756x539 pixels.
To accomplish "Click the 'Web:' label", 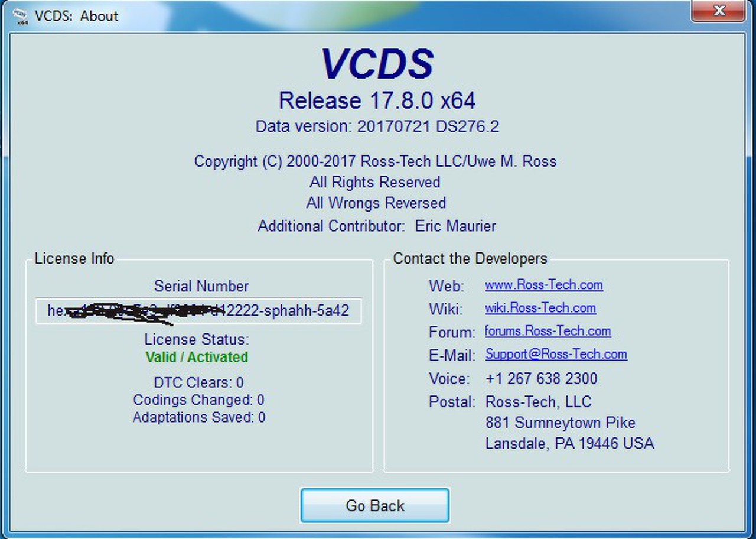I will (x=447, y=286).
